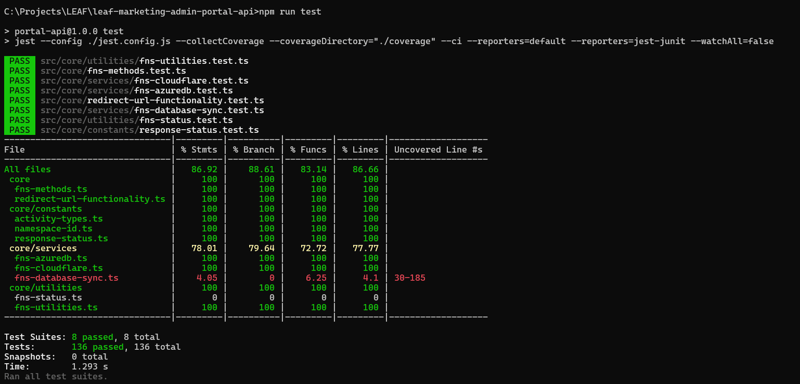Click the fns-database-sync.ts coverage row

click(245, 278)
